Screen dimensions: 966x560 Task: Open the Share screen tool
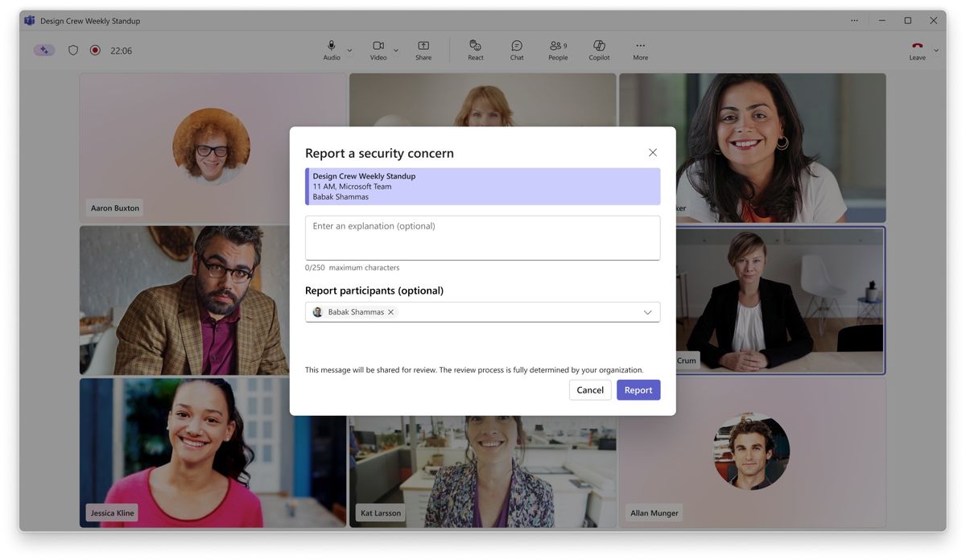point(423,51)
